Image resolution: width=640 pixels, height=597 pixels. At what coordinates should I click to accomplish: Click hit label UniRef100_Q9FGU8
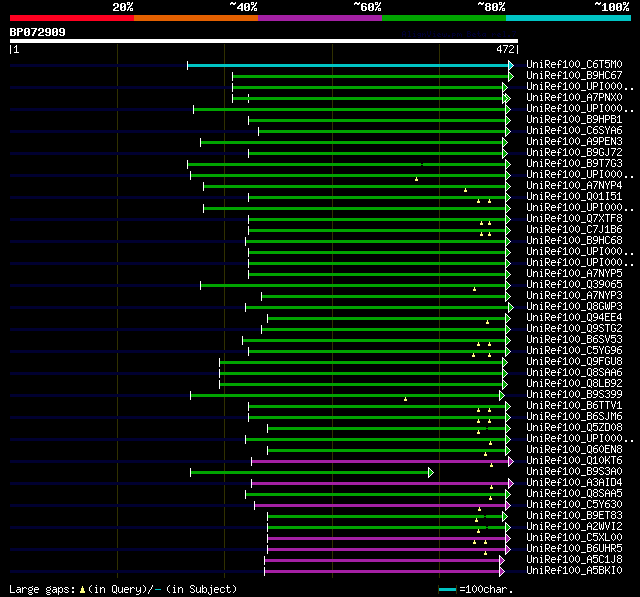pyautogui.click(x=574, y=362)
